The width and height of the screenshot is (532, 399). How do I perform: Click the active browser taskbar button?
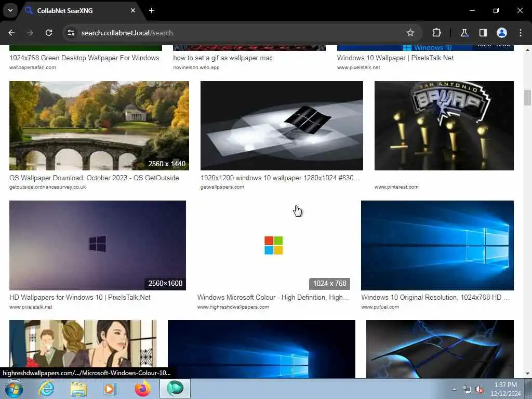tap(175, 389)
